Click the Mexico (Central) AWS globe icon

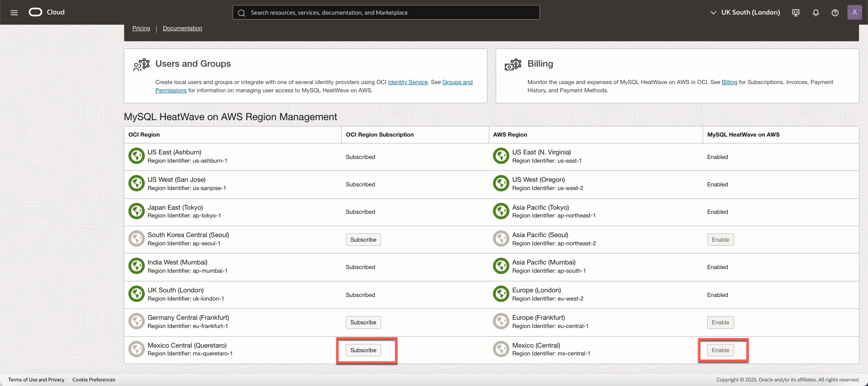501,349
